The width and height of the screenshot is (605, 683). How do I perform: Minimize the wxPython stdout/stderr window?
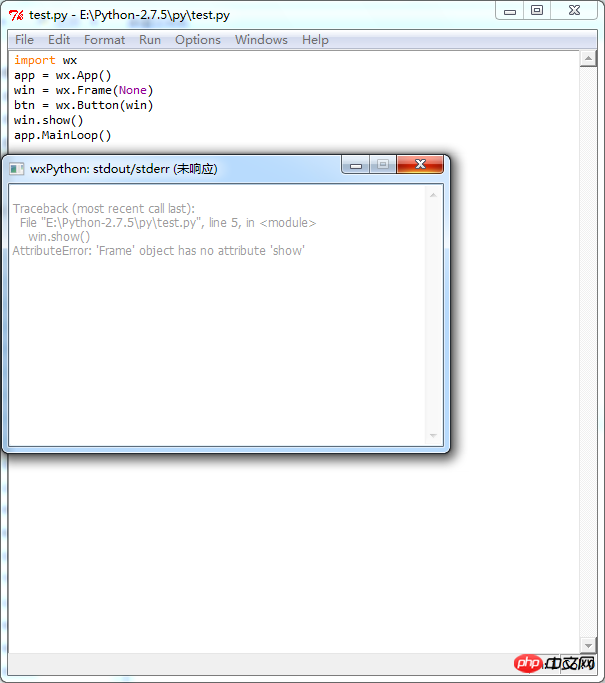356,164
